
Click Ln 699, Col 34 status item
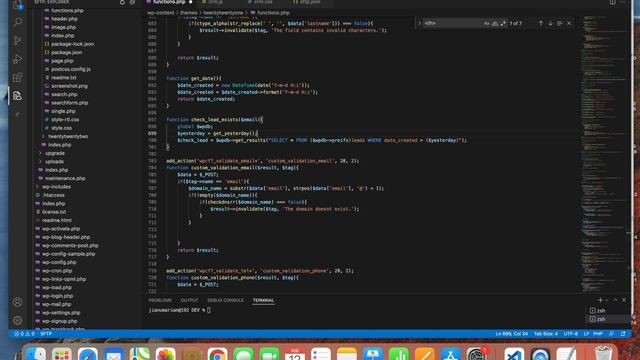point(511,334)
